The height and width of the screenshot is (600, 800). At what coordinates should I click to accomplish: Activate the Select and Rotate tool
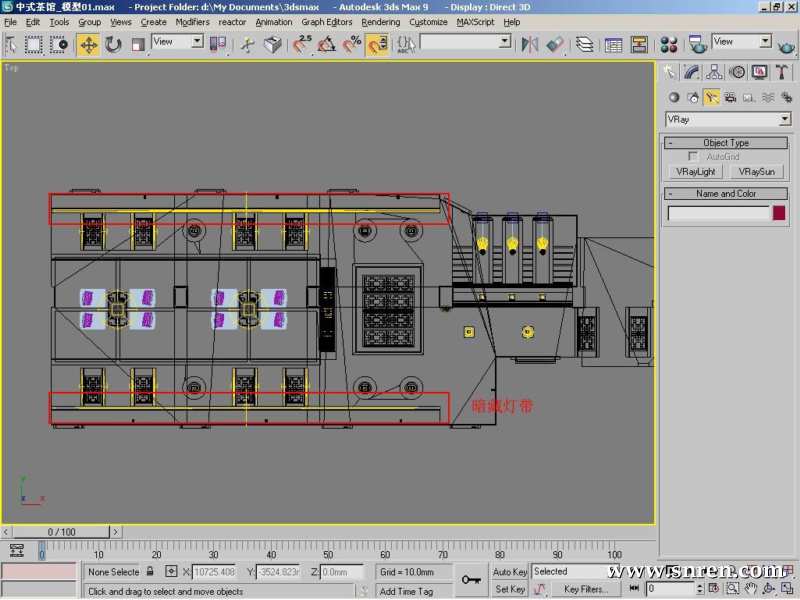[113, 45]
